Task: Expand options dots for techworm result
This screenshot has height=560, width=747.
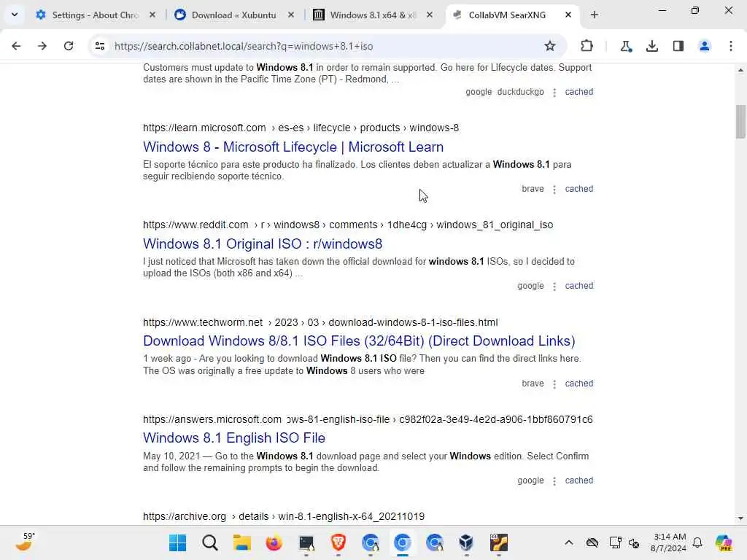Action: click(554, 384)
